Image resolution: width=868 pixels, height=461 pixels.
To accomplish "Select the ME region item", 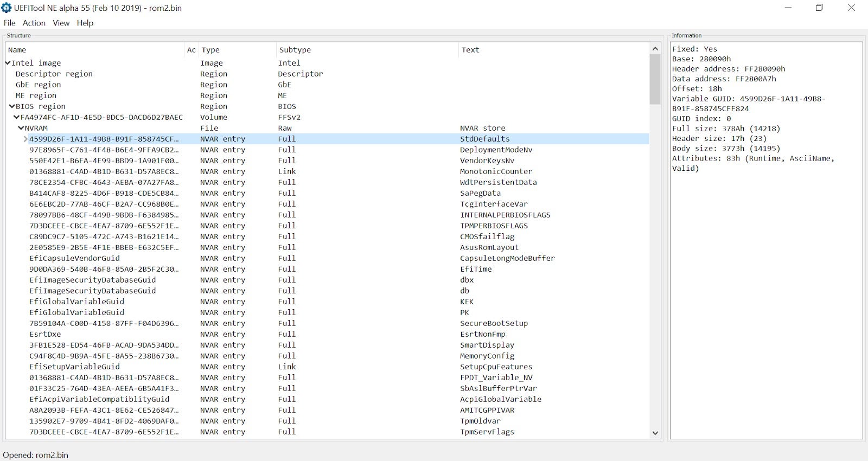I will pos(36,95).
